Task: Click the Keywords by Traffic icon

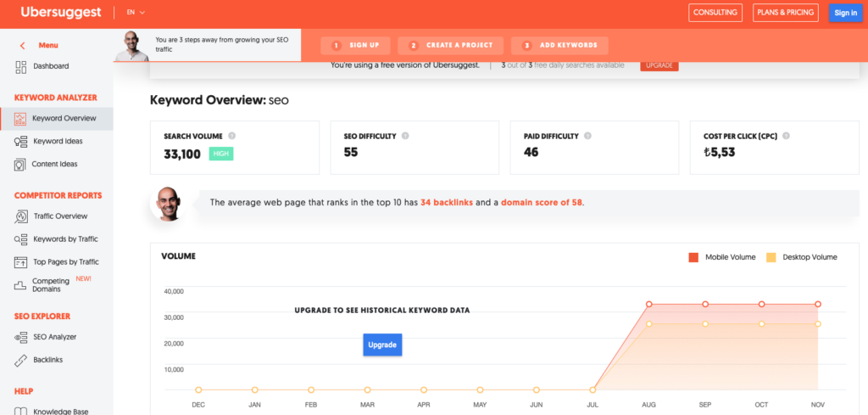Action: [x=21, y=239]
